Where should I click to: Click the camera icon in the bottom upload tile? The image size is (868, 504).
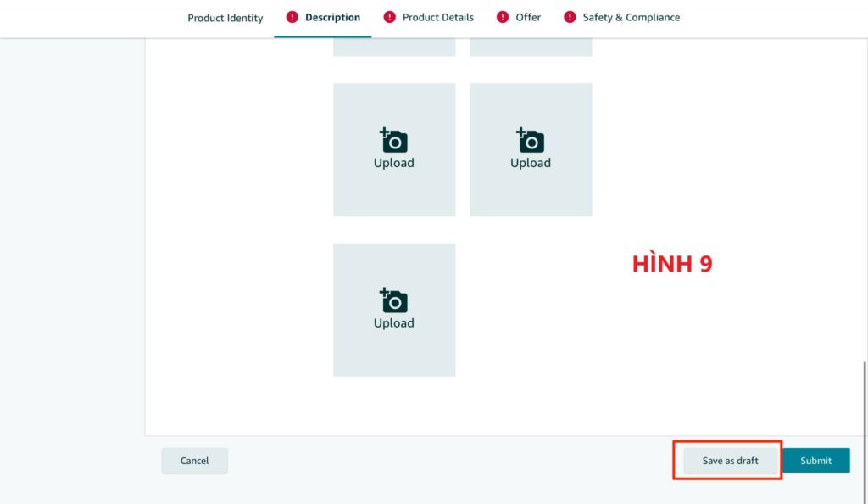(394, 300)
